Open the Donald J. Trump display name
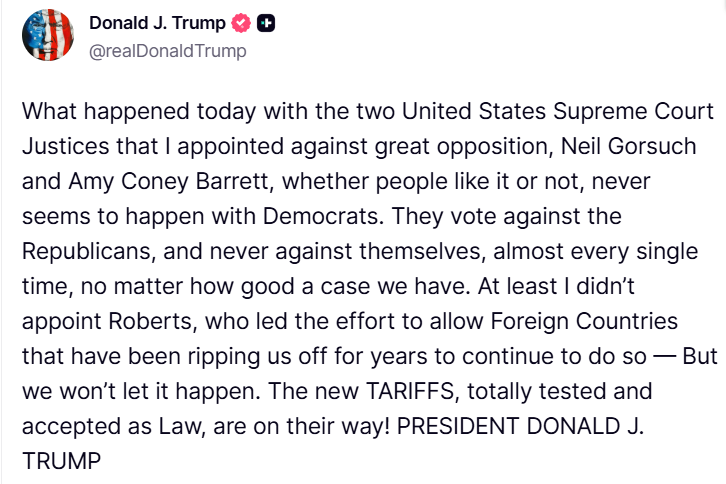This screenshot has height=484, width=726. [157, 23]
